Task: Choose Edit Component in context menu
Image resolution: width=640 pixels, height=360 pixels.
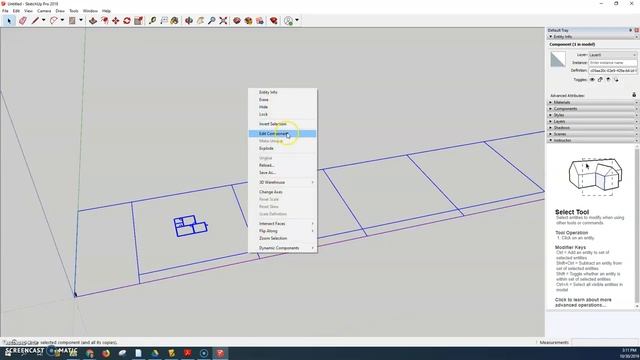Action: click(x=282, y=133)
